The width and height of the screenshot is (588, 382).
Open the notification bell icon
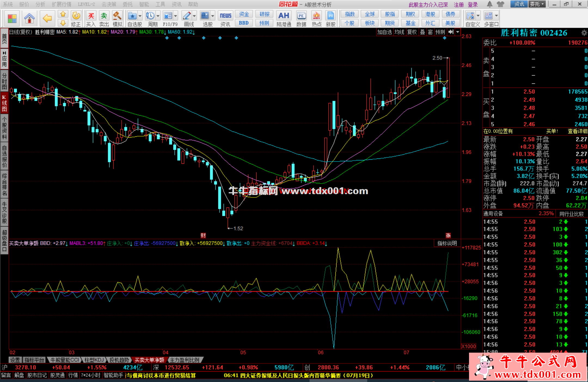pyautogui.click(x=489, y=4)
